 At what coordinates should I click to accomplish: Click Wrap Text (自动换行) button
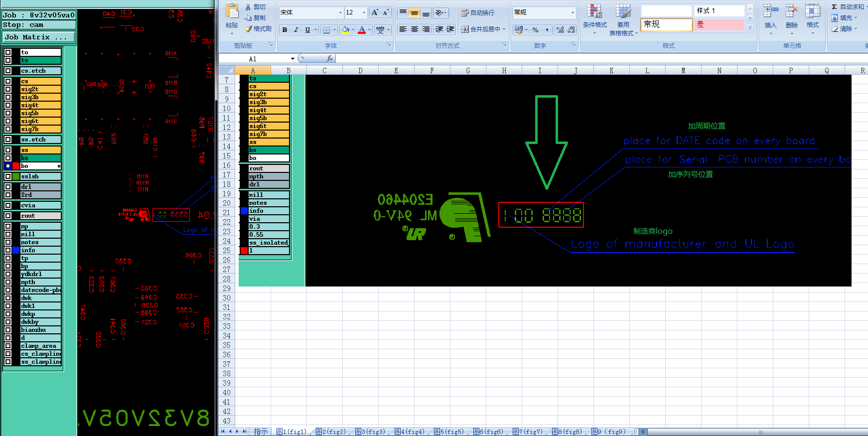point(477,13)
